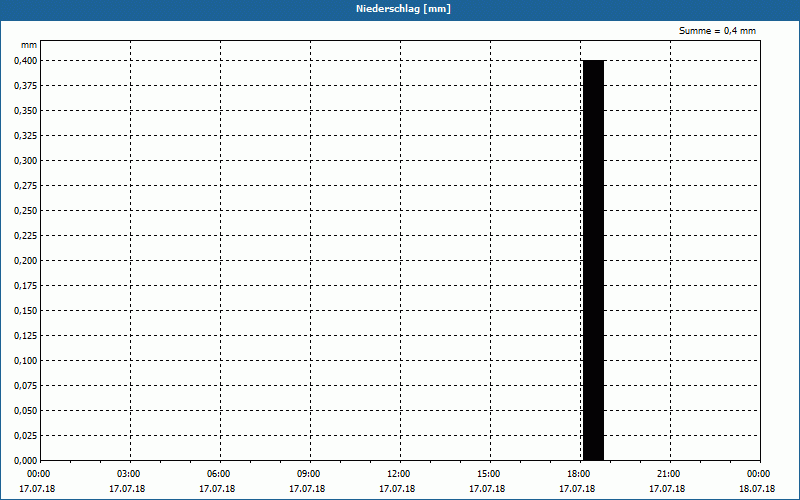The width and height of the screenshot is (800, 500).
Task: Select the 0,400 y-axis value
Action: point(26,61)
